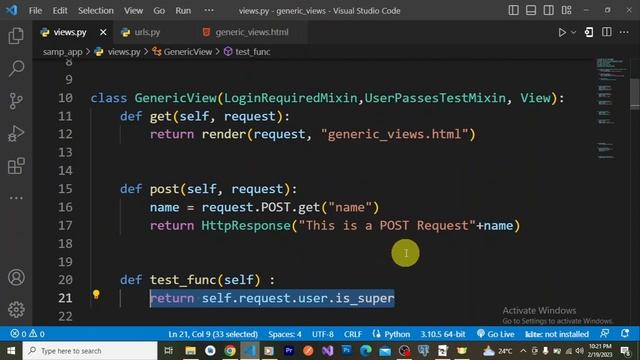The image size is (640, 360).
Task: Open the Explorer view in activity bar
Action: [16, 36]
